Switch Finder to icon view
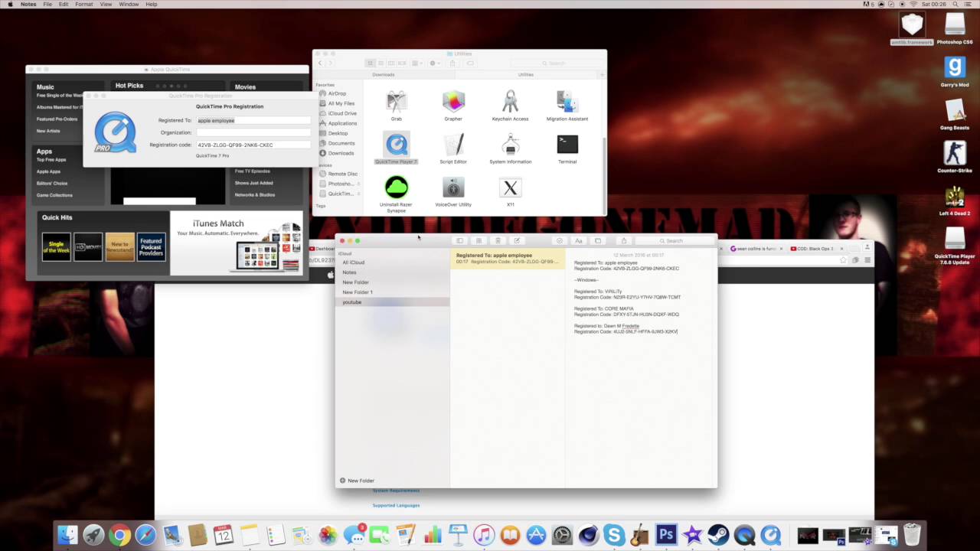This screenshot has height=551, width=980. point(370,63)
